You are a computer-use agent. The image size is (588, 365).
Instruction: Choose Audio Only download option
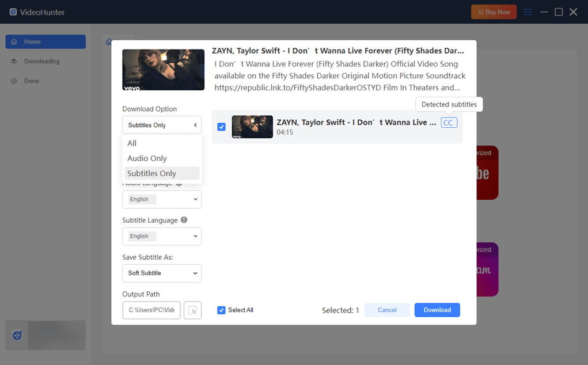(x=162, y=158)
